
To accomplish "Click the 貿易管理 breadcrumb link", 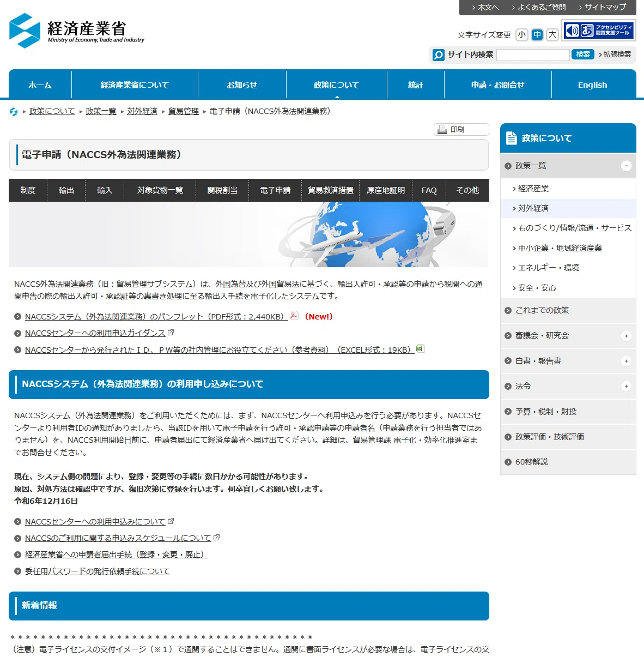I will coord(184,111).
